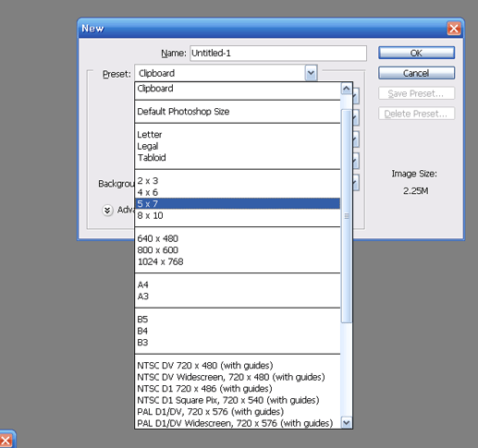Click the preset list scroll down arrow
Screen dimensions: 478x448
(347, 423)
